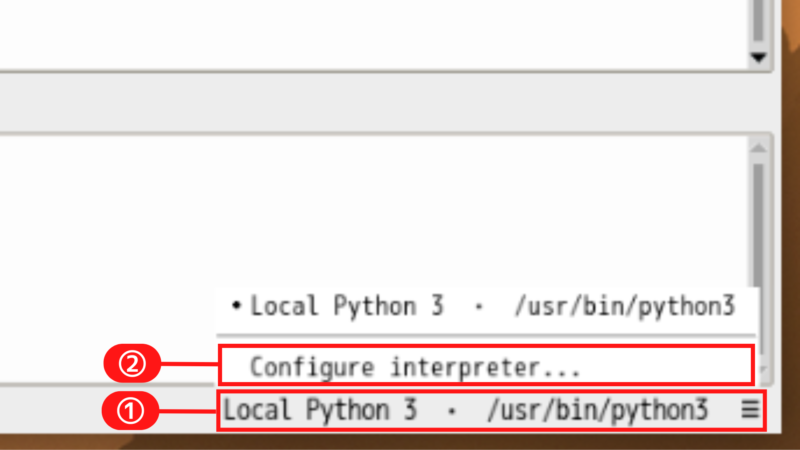Focus the shell text area
The height and width of the screenshot is (450, 800).
(x=350, y=220)
